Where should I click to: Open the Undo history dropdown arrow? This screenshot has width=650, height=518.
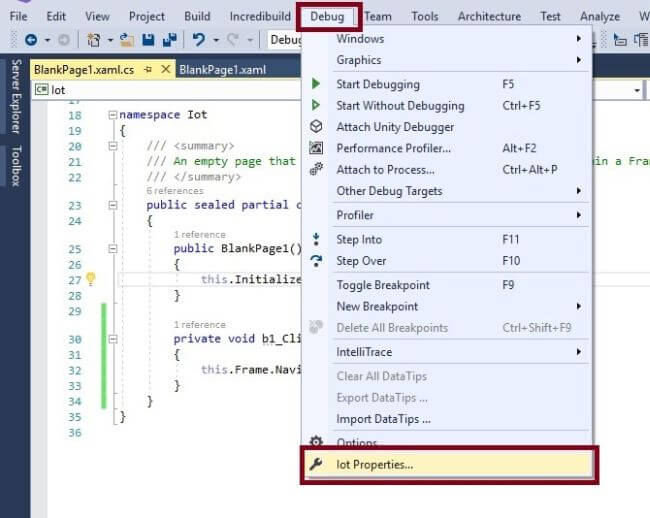(x=216, y=40)
